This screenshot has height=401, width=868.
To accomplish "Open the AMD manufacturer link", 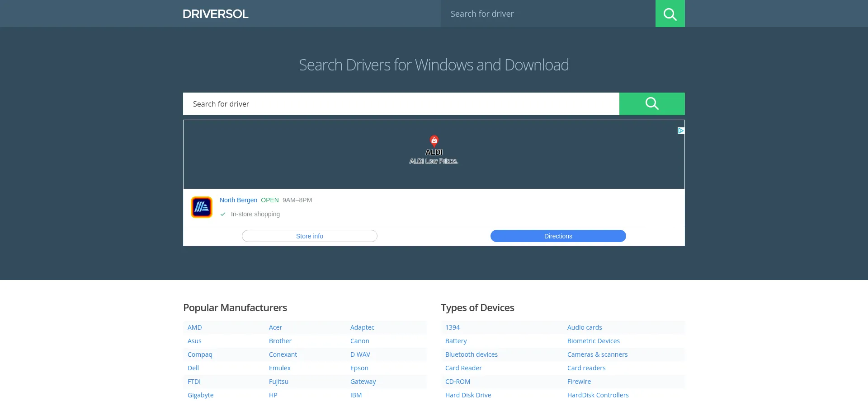I will pos(195,327).
